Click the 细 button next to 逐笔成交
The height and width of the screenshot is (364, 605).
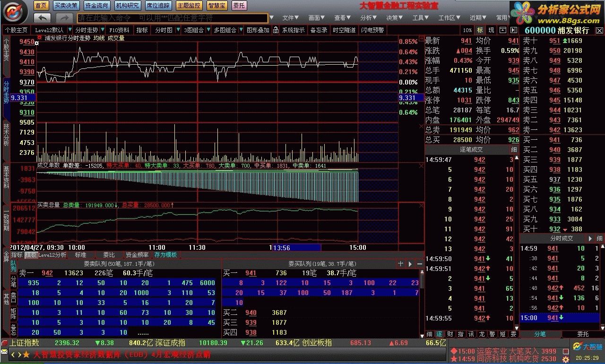point(514,149)
